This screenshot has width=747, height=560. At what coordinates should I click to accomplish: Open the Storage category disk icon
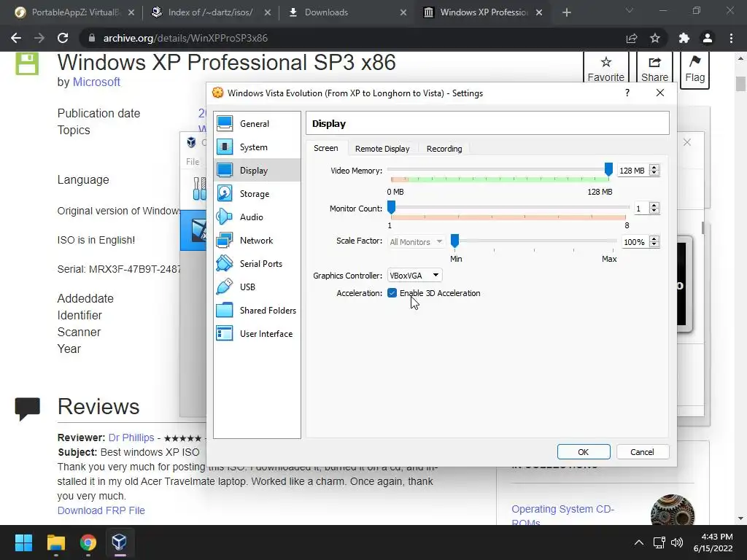[225, 194]
